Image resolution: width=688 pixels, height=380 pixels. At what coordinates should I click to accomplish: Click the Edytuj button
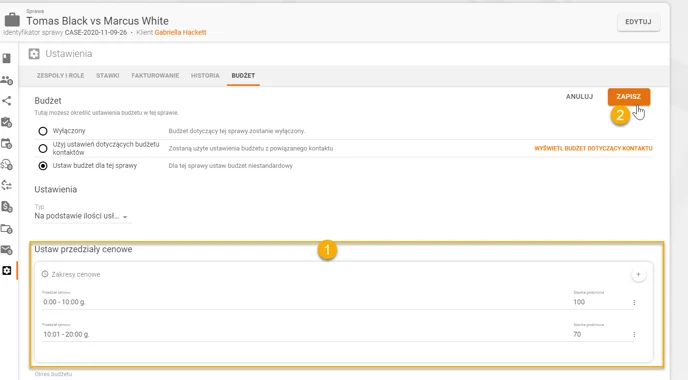pyautogui.click(x=638, y=22)
